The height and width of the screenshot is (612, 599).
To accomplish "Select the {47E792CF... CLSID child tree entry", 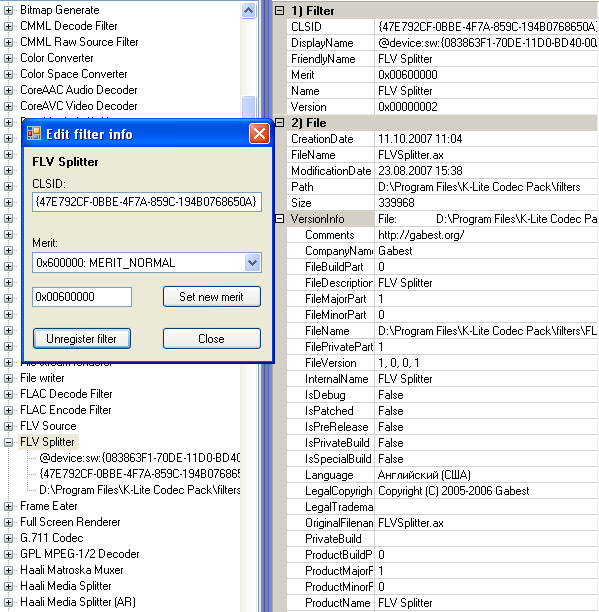I will [140, 474].
